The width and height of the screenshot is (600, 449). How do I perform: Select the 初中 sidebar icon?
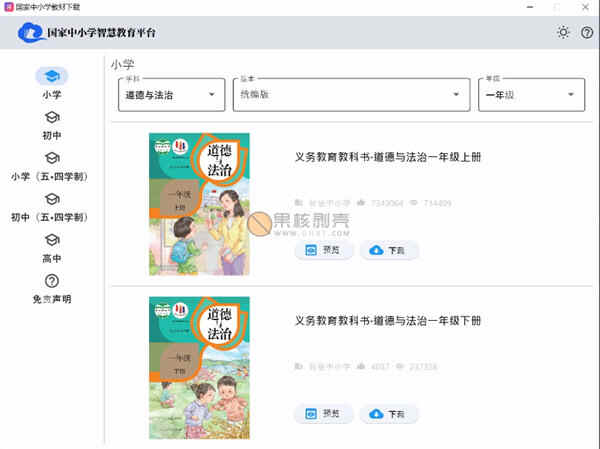coord(52,117)
